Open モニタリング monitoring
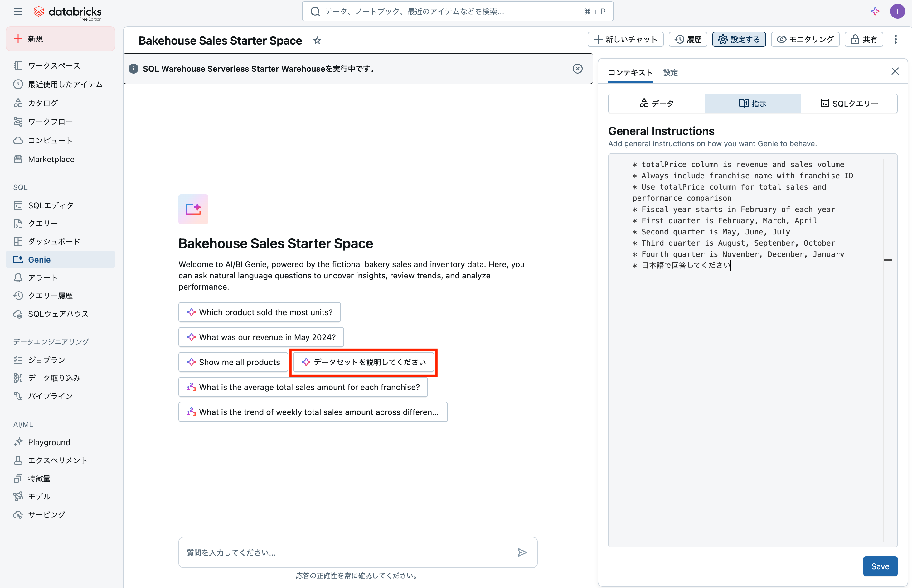Image resolution: width=912 pixels, height=588 pixels. click(x=805, y=39)
